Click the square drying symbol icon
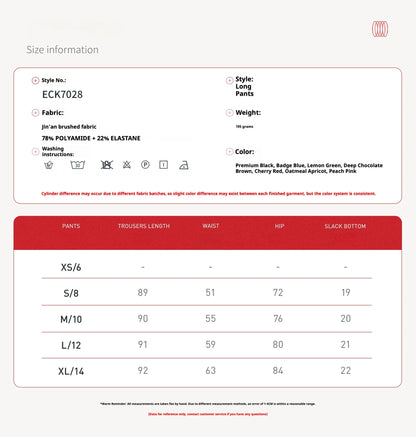Image resolution: width=416 pixels, height=437 pixels. click(x=163, y=165)
